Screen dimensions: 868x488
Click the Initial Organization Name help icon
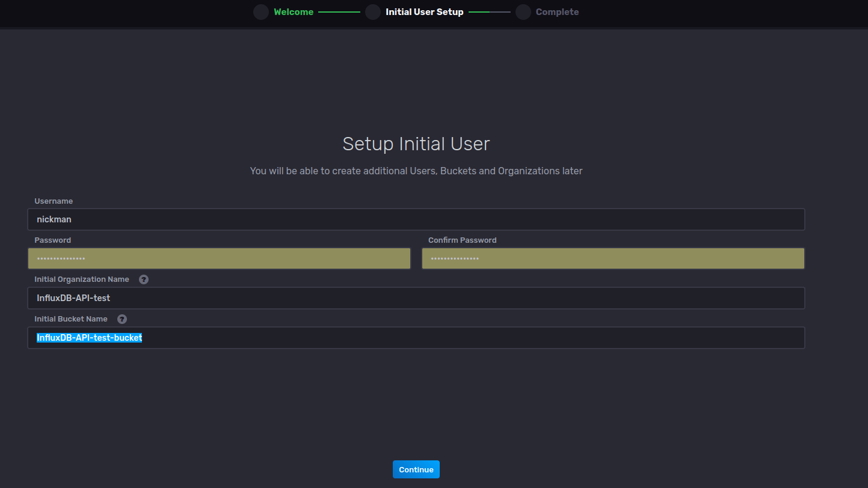click(x=143, y=279)
